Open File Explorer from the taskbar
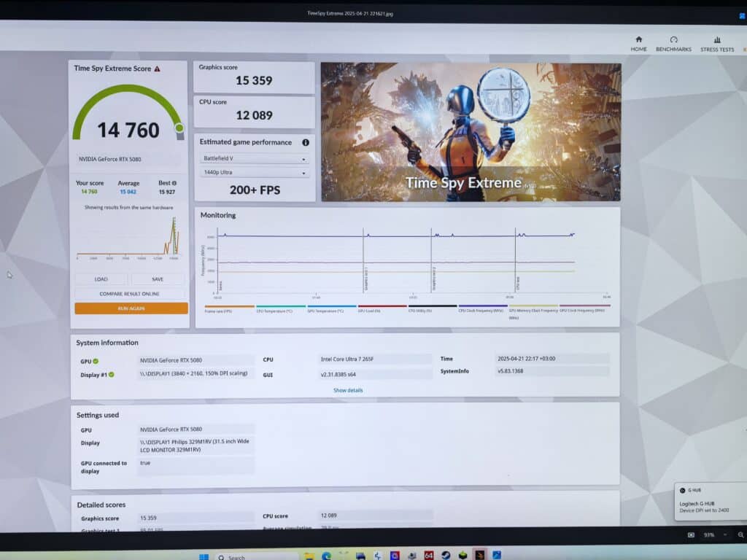747x560 pixels. pos(309,556)
